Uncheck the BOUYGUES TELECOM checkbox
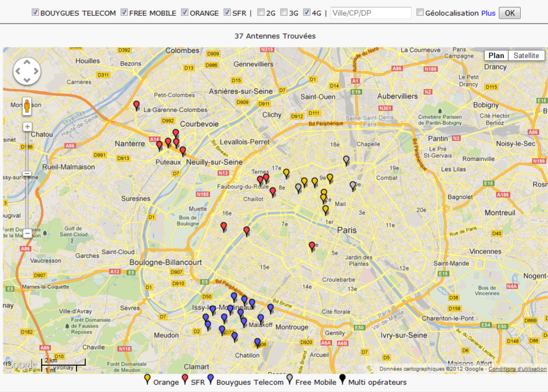This screenshot has height=392, width=548. (x=35, y=12)
